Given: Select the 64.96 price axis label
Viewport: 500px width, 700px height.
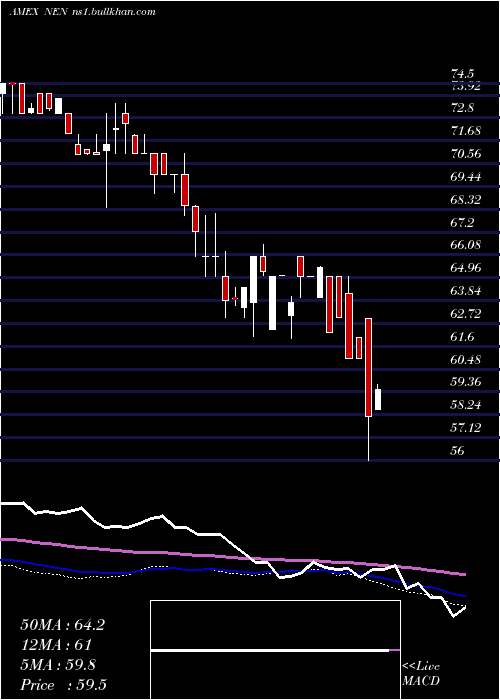Looking at the screenshot, I should coord(466,268).
